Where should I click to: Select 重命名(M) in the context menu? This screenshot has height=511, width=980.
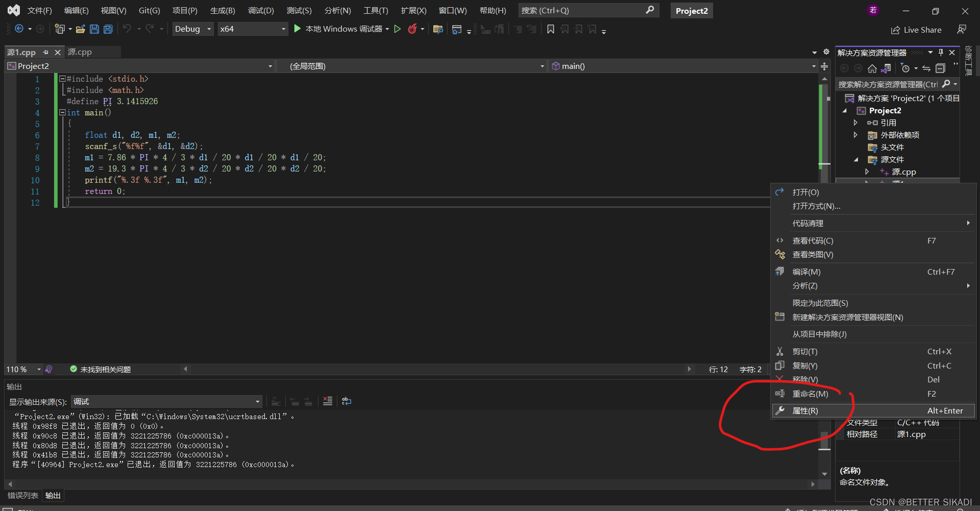pyautogui.click(x=873, y=394)
